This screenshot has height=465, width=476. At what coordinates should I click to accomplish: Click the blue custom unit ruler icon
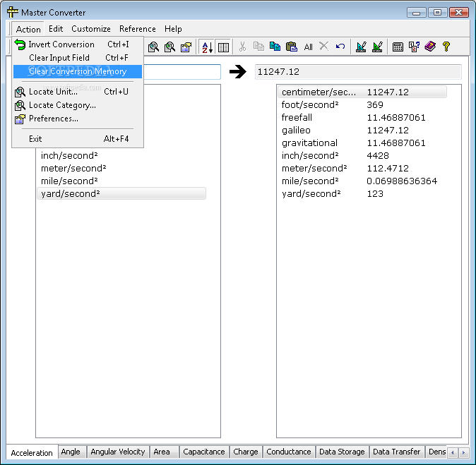[x=361, y=47]
